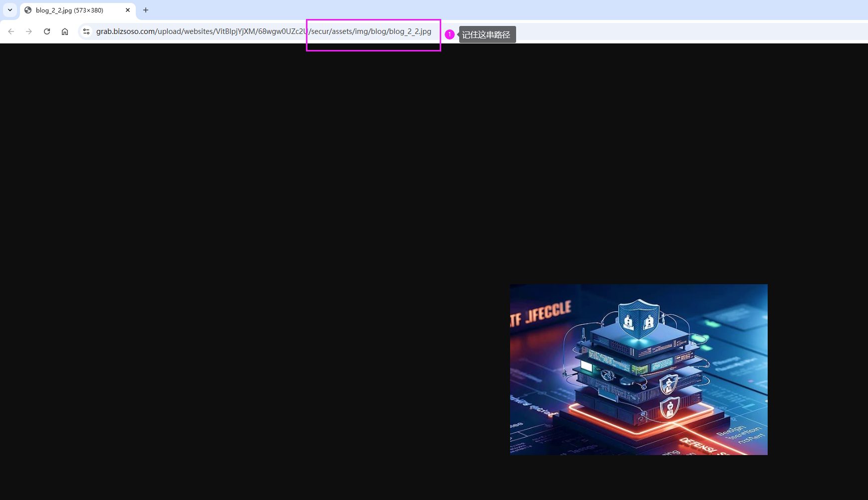Click the JFECCLE text in the image
Viewport: 868px width, 500px height.
click(549, 313)
